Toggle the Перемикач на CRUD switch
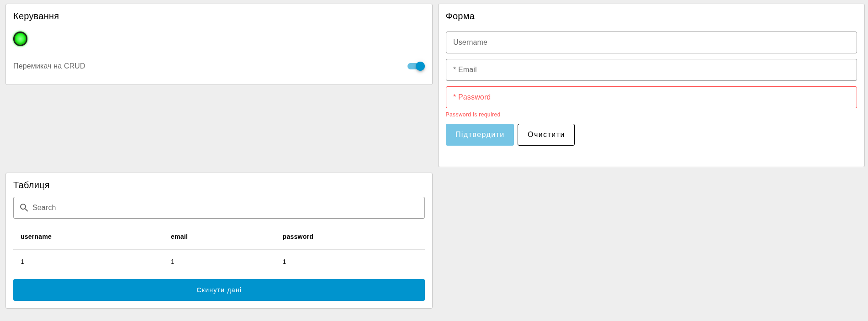This screenshot has width=868, height=321. [416, 66]
